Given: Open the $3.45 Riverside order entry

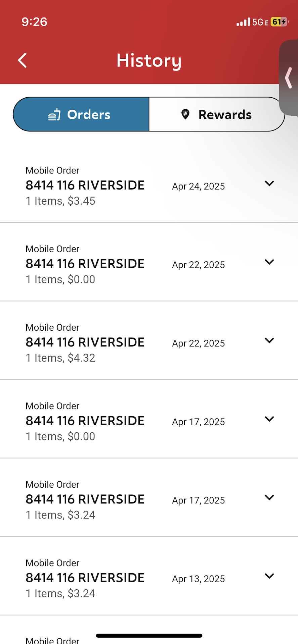Looking at the screenshot, I should (85, 185).
